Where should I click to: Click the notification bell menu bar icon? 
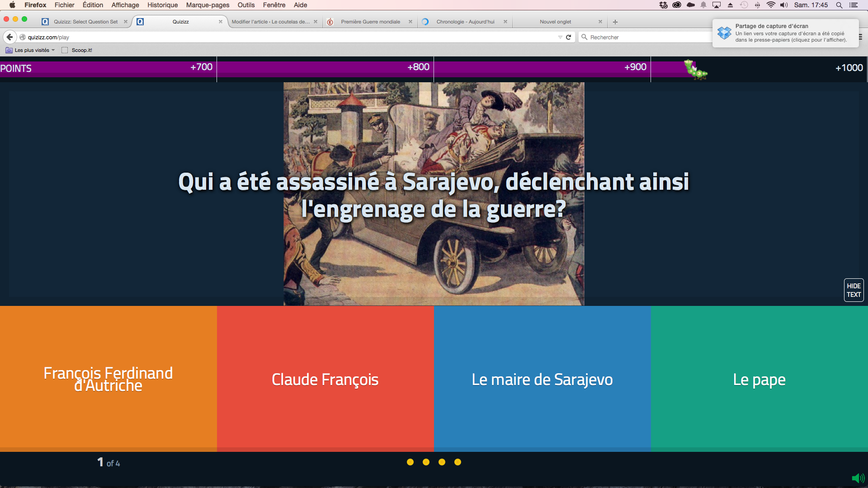click(x=703, y=5)
